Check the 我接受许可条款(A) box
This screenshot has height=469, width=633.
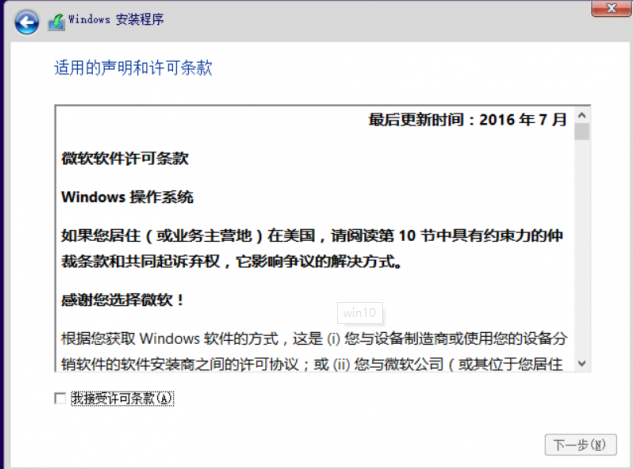click(60, 398)
